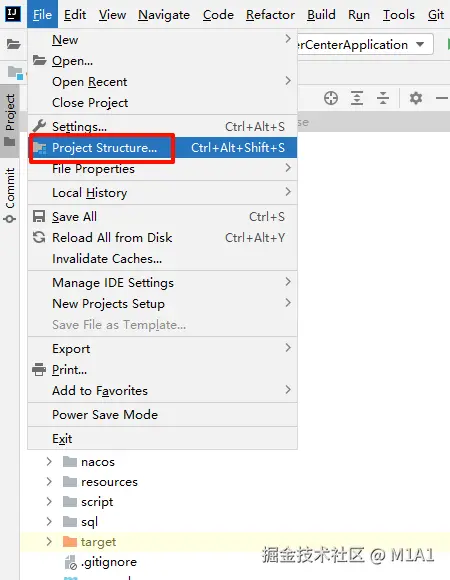
Task: Open the New submenu
Action: pos(162,40)
